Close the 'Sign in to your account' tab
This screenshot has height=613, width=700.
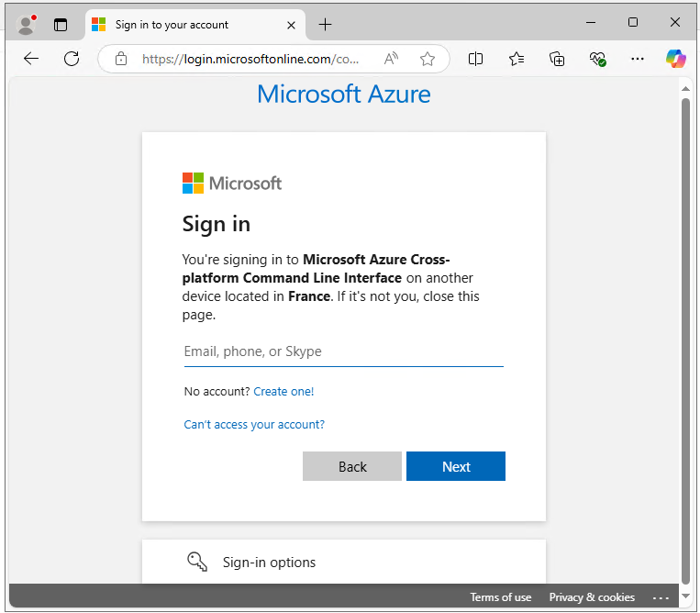pos(291,25)
